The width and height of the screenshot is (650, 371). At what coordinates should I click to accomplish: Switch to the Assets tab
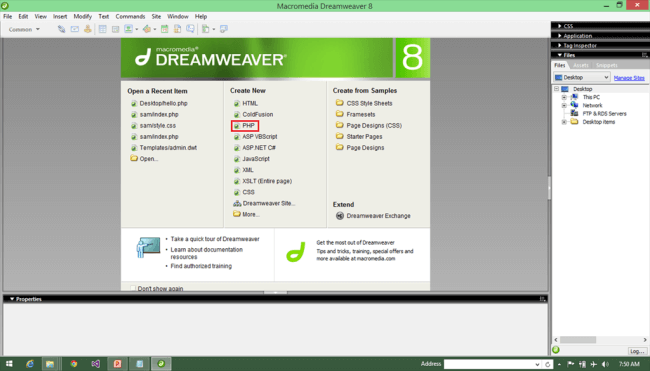click(581, 65)
